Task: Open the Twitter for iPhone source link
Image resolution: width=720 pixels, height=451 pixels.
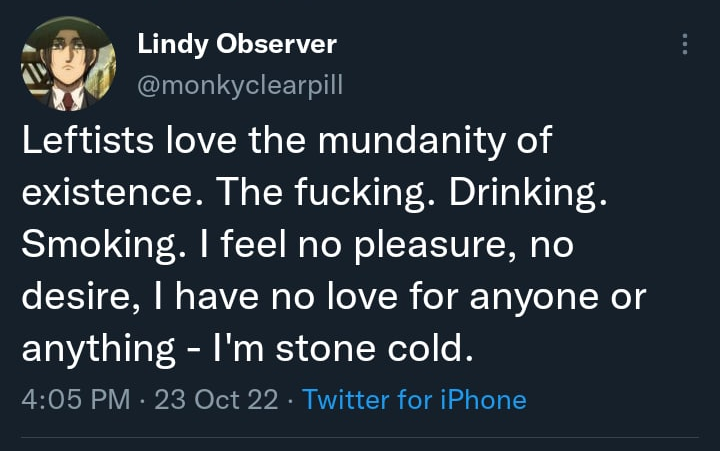Action: tap(414, 399)
